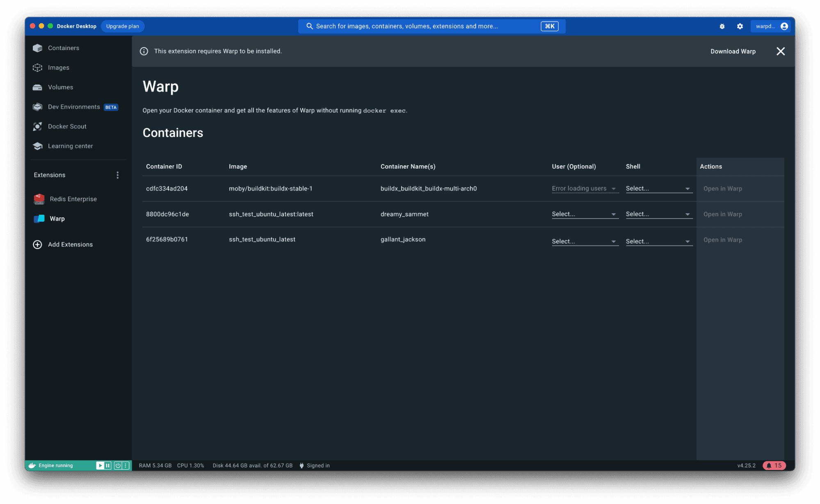Dismiss the Warp install banner

tap(780, 51)
